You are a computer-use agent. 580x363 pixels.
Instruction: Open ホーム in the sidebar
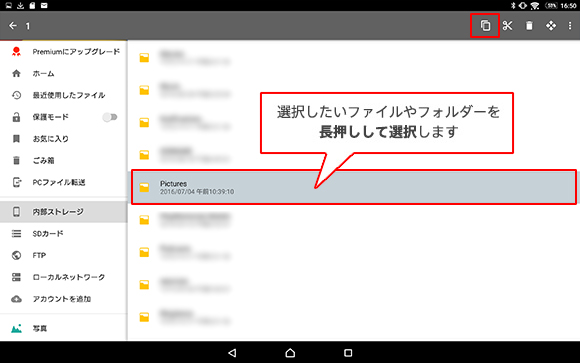pyautogui.click(x=64, y=73)
